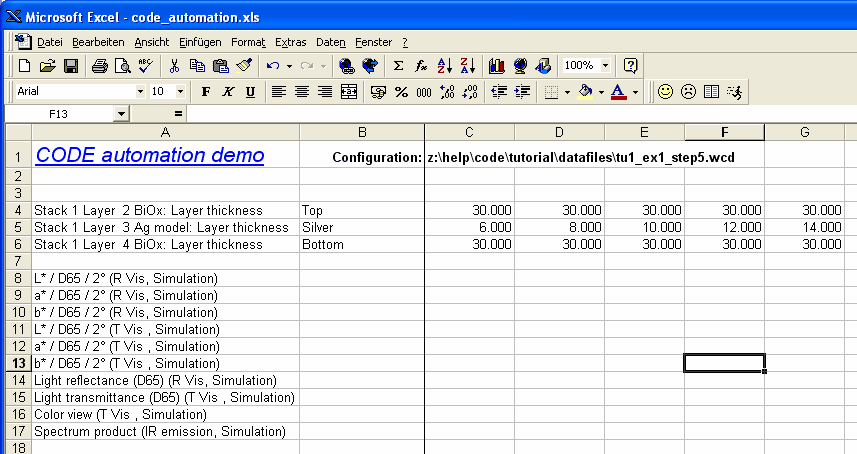The height and width of the screenshot is (454, 857).
Task: Toggle italic formatting (K button)
Action: pyautogui.click(x=228, y=91)
